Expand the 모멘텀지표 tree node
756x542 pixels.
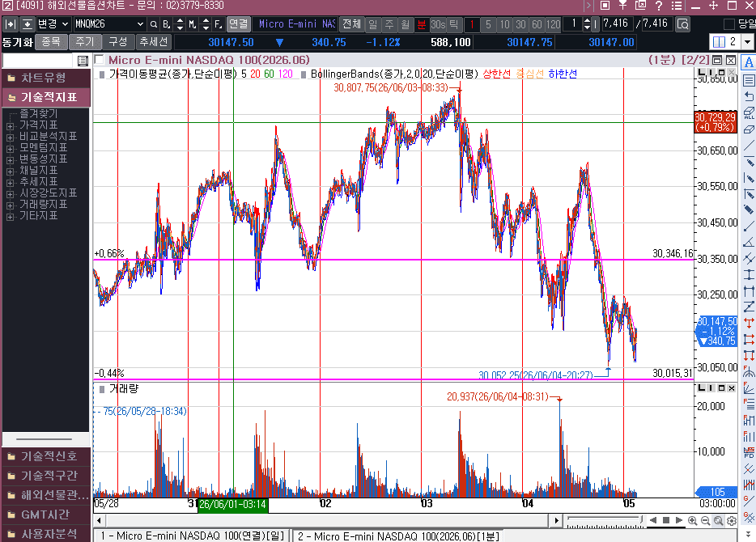pos(10,148)
